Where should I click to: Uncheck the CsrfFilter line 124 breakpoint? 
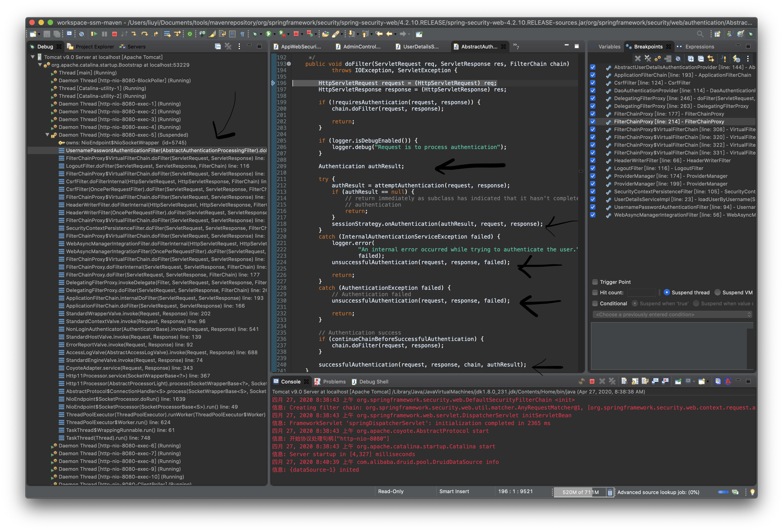coord(593,83)
